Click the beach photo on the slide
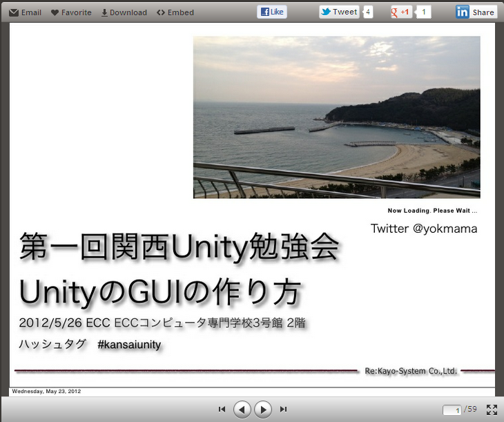This screenshot has height=422, width=504. pos(336,117)
